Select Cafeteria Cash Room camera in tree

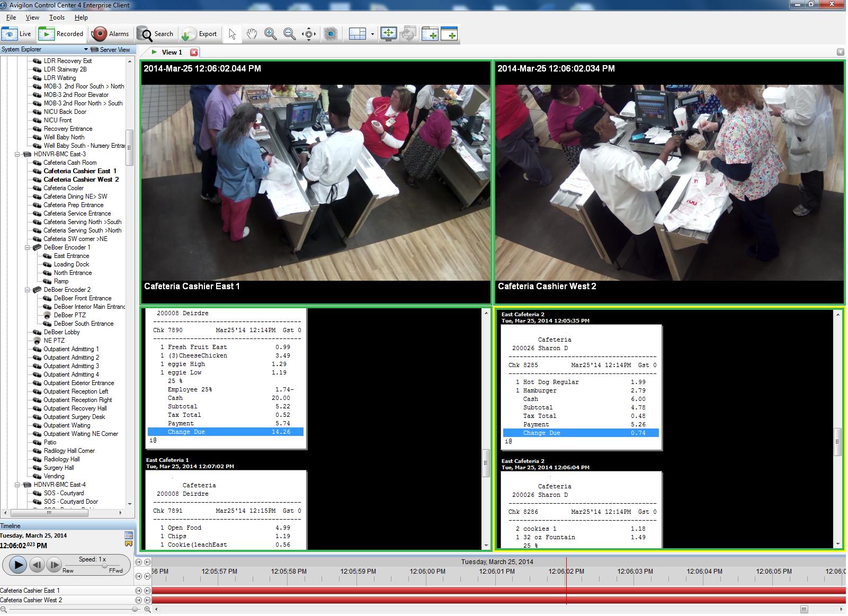[70, 163]
